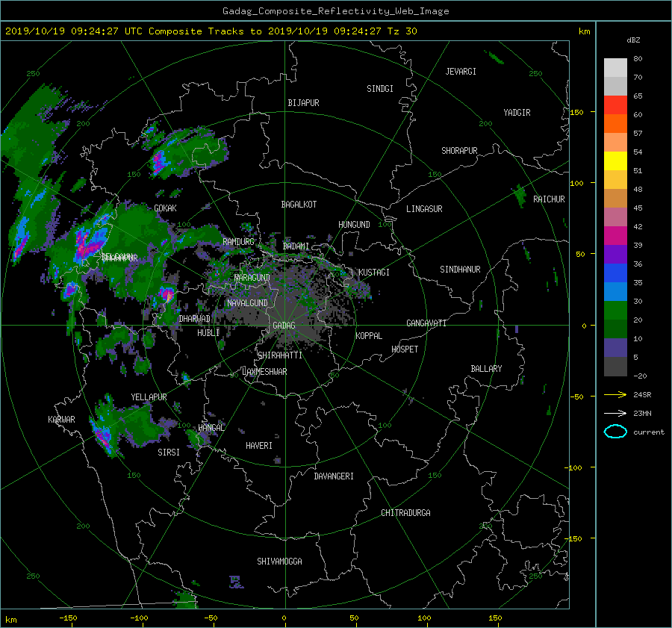Click the BAGALKOT city label

299,205
